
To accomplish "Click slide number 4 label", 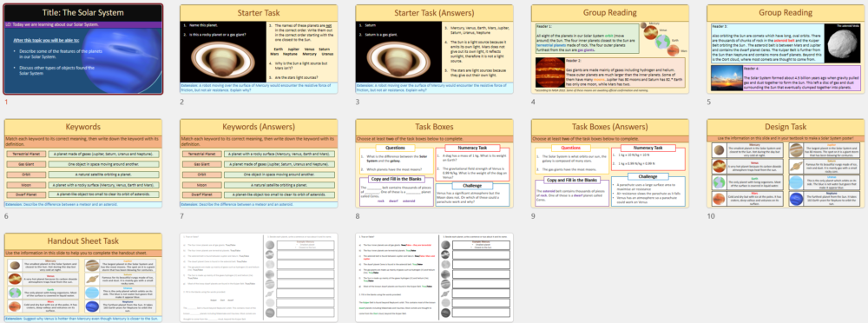I will (x=534, y=102).
